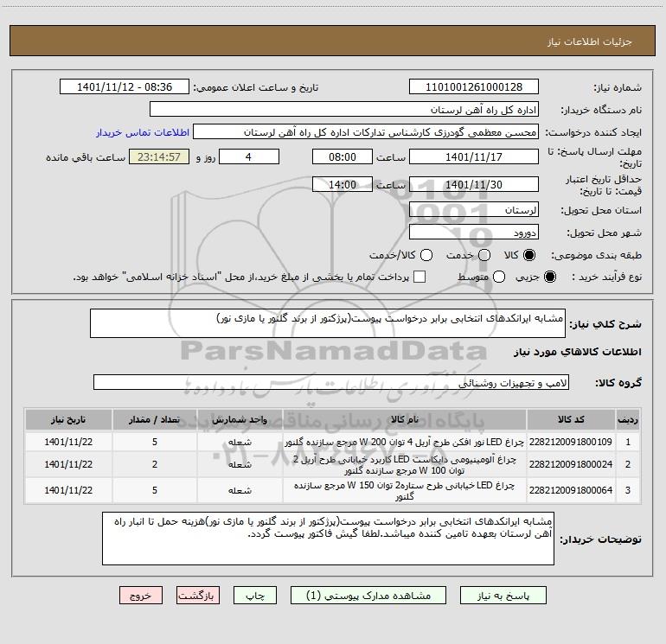Click the countdown timer 23:14:57

pyautogui.click(x=159, y=156)
